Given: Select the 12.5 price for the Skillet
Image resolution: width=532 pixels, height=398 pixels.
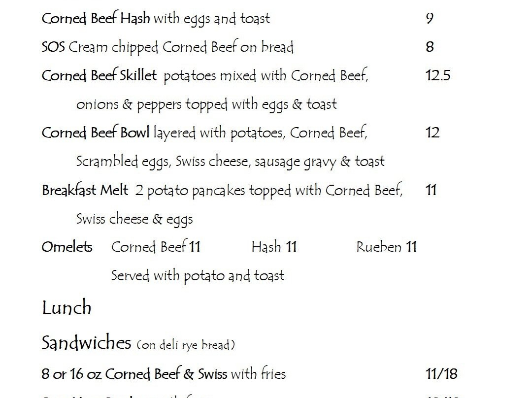Looking at the screenshot, I should (437, 76).
